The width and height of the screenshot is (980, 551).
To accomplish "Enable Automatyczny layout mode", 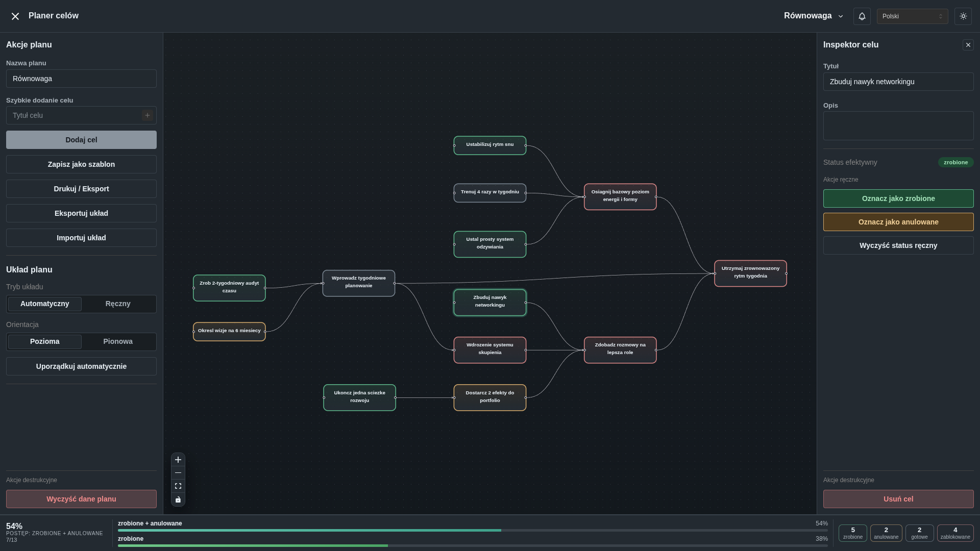I will coord(44,304).
